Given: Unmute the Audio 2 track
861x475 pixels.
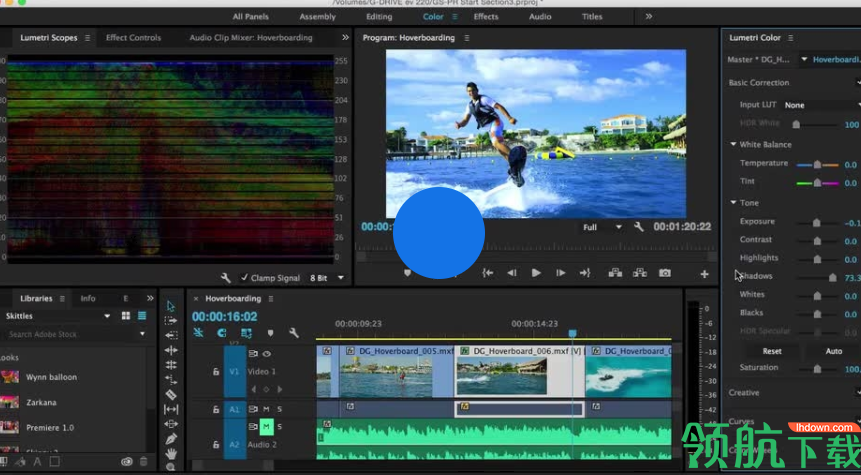Looking at the screenshot, I should point(266,426).
